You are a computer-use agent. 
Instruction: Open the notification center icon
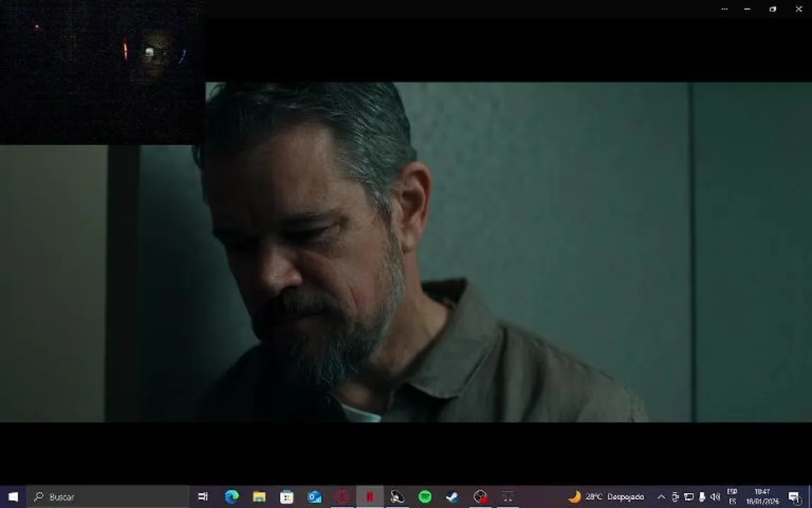click(x=795, y=497)
